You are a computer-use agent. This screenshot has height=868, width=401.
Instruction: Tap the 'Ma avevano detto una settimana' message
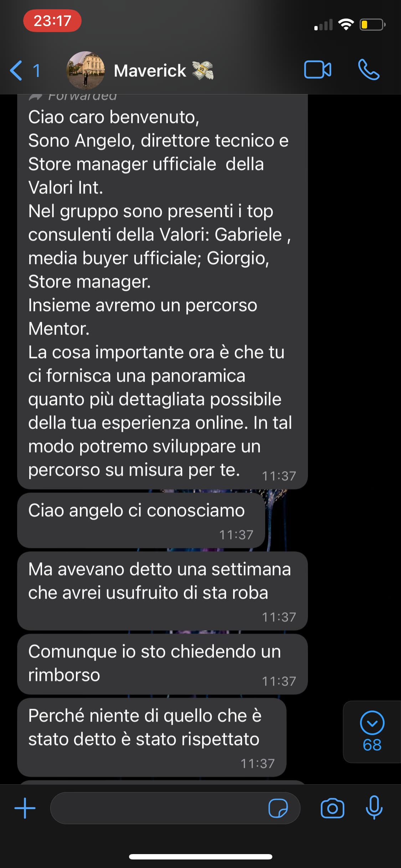point(163,591)
